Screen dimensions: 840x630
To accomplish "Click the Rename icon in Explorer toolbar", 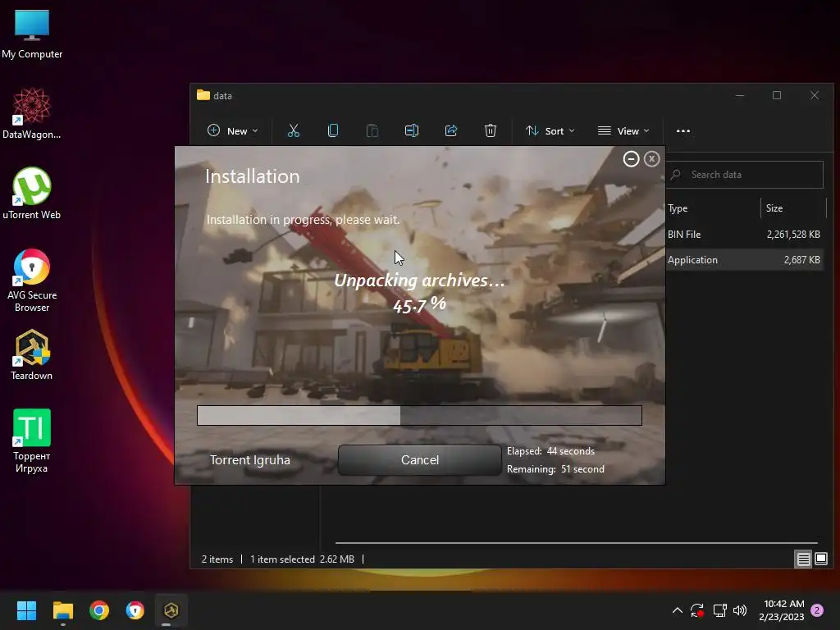I will pyautogui.click(x=412, y=130).
